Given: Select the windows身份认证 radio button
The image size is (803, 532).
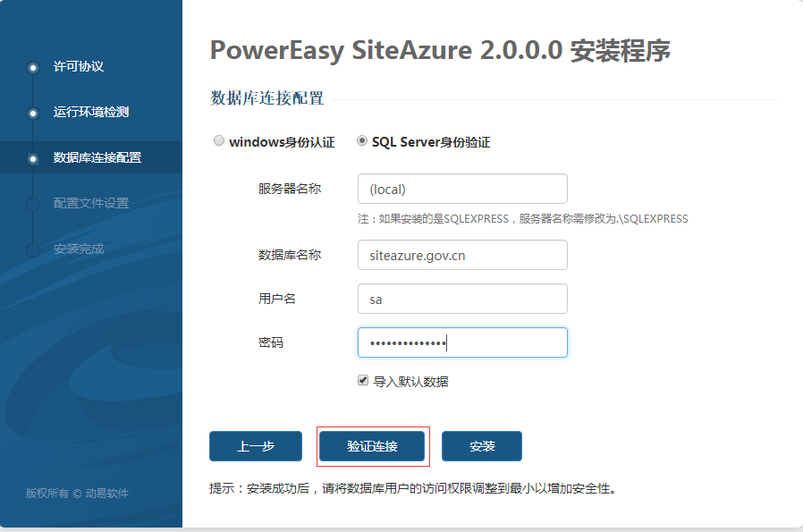Looking at the screenshot, I should pos(219,141).
